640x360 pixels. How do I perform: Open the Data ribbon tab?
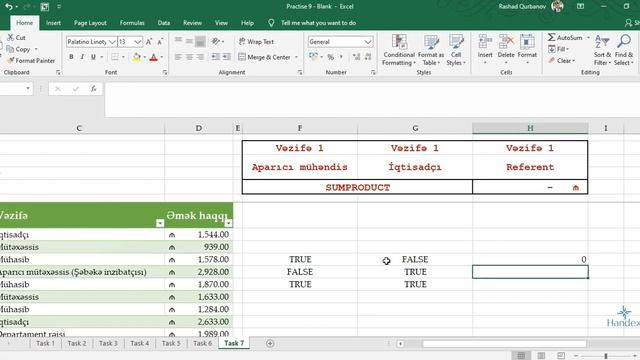pyautogui.click(x=164, y=23)
